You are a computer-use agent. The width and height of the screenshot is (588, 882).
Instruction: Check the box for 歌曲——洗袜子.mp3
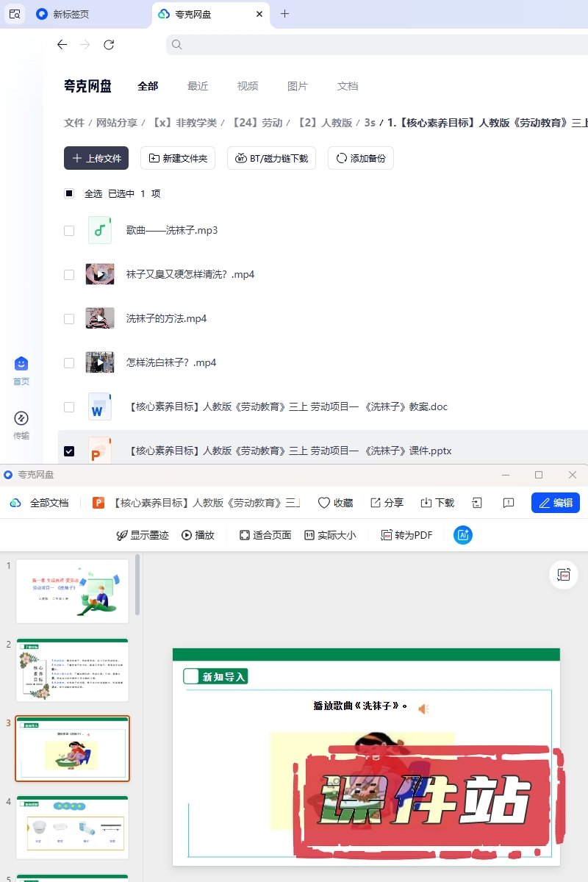(x=69, y=231)
